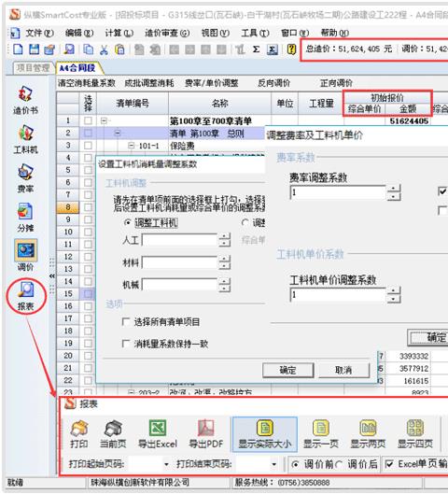Select 调价 in the left sidebar
Viewport: 448px width, 494px height.
(x=25, y=256)
